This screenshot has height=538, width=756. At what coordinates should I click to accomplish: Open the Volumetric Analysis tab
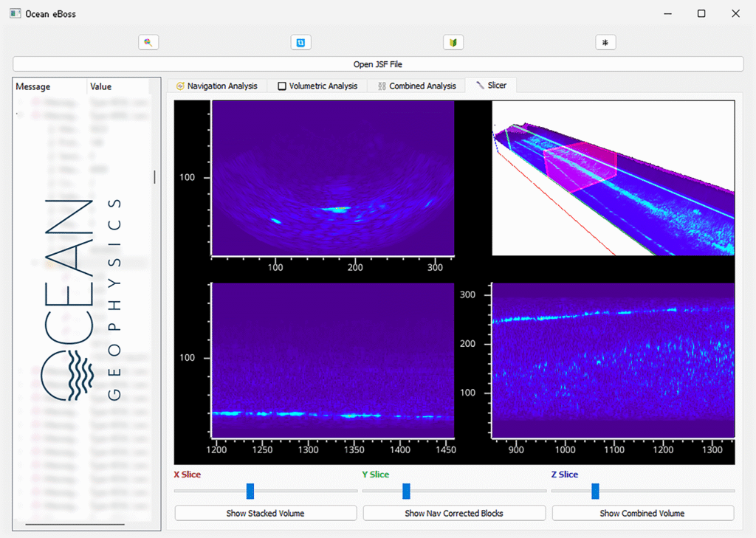317,86
